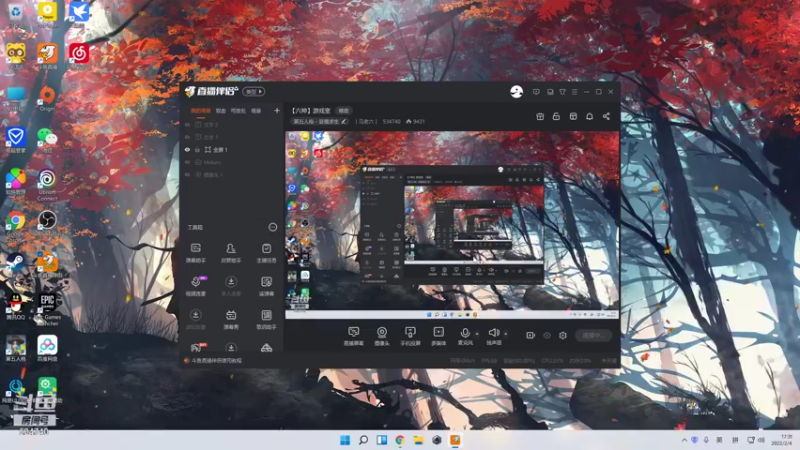Open Chrome from the taskbar
The width and height of the screenshot is (800, 450).
400,440
